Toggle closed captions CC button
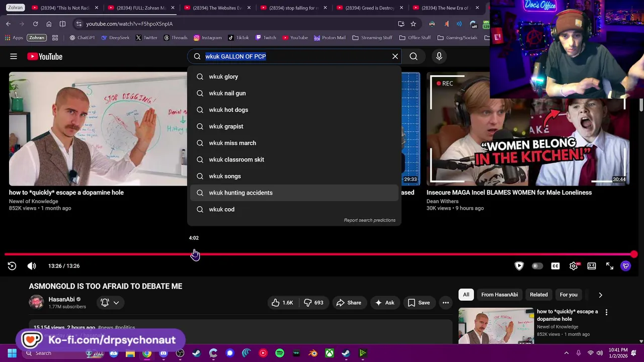This screenshot has height=362, width=644. (x=555, y=266)
